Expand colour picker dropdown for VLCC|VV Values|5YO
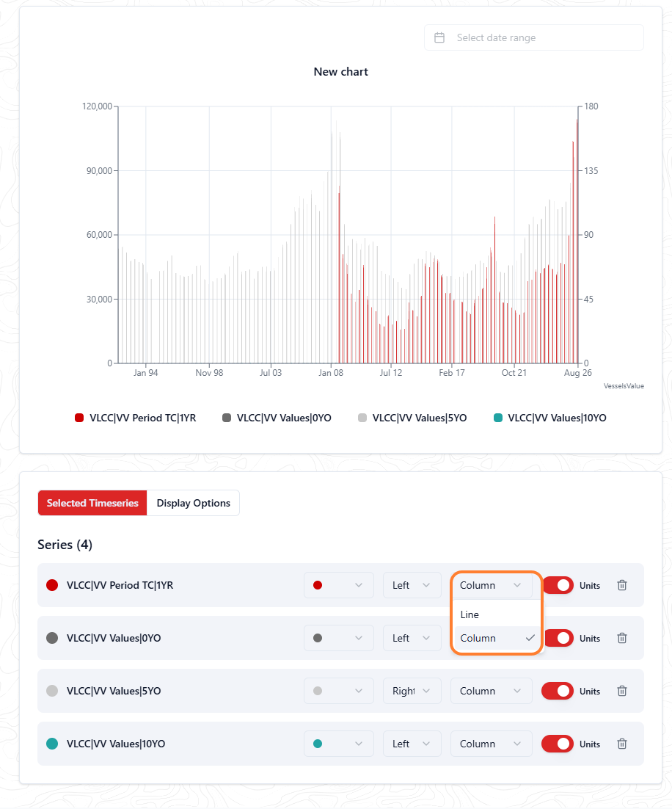This screenshot has width=672, height=809. 339,691
